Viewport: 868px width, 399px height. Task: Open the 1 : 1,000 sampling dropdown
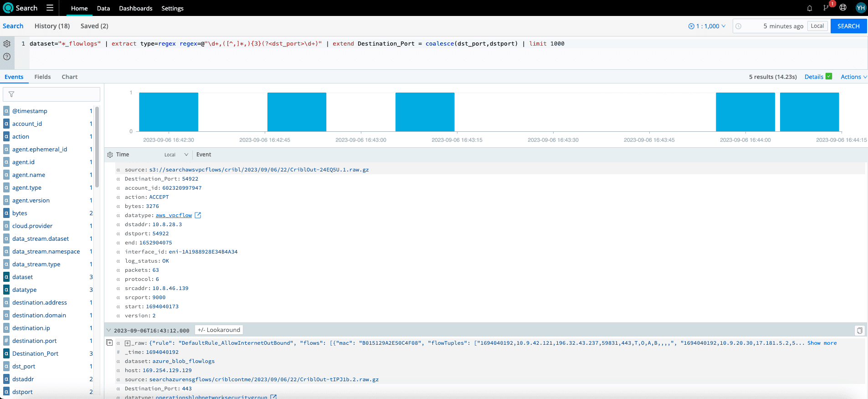pos(707,26)
